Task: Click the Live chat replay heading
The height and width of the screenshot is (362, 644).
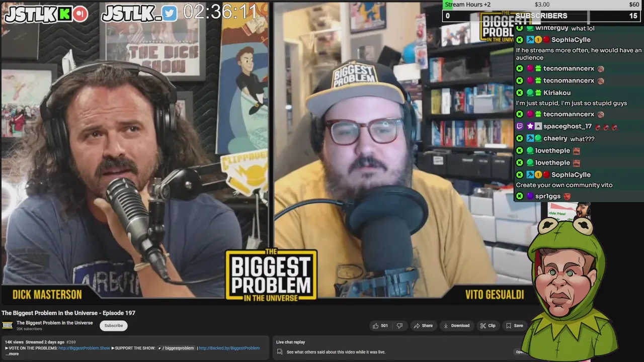Action: click(290, 342)
